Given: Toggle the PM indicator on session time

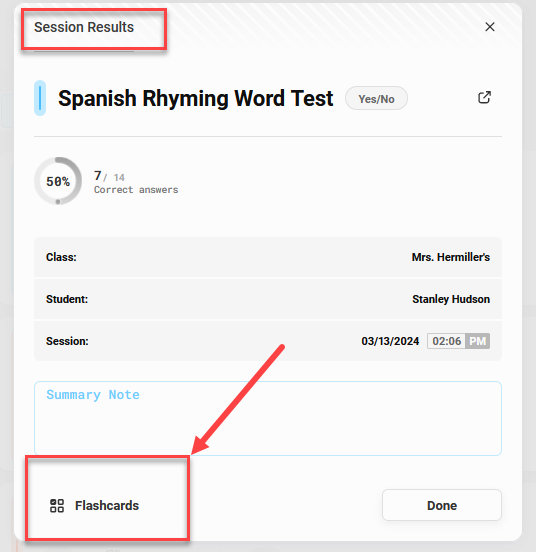Looking at the screenshot, I should pyautogui.click(x=477, y=341).
